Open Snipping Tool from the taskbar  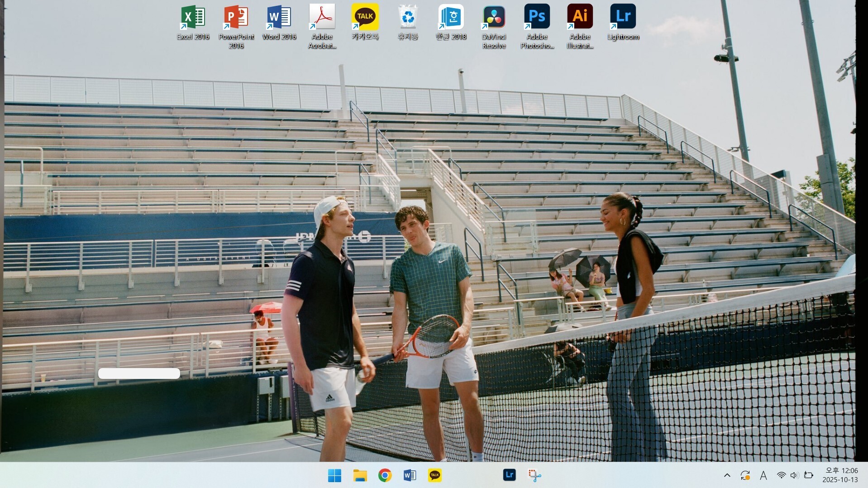click(x=534, y=475)
